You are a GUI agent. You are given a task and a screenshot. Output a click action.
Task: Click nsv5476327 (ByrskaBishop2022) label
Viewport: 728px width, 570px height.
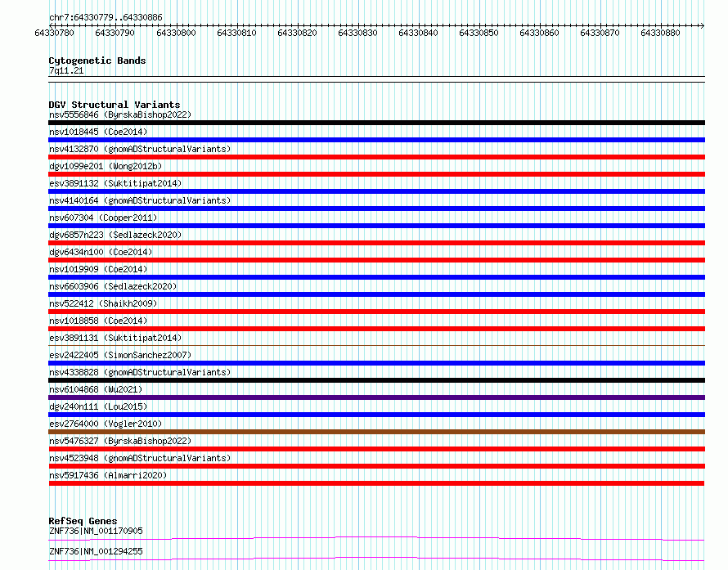120,441
